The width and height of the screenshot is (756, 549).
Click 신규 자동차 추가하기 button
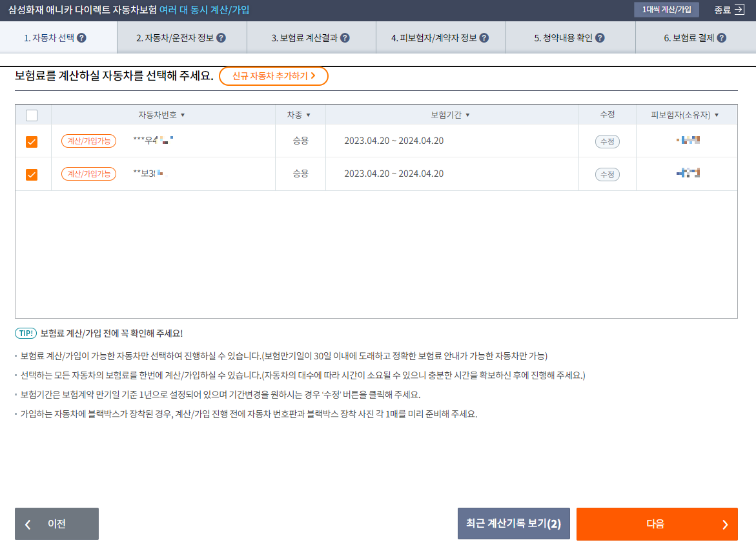273,76
